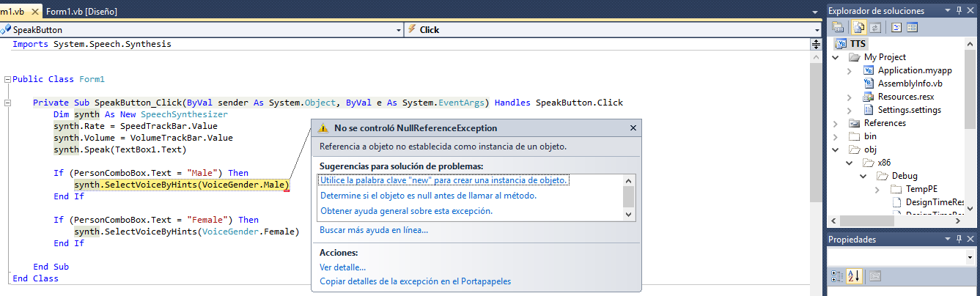Select Resources.resx file
Image resolution: width=980 pixels, height=296 pixels.
point(905,97)
